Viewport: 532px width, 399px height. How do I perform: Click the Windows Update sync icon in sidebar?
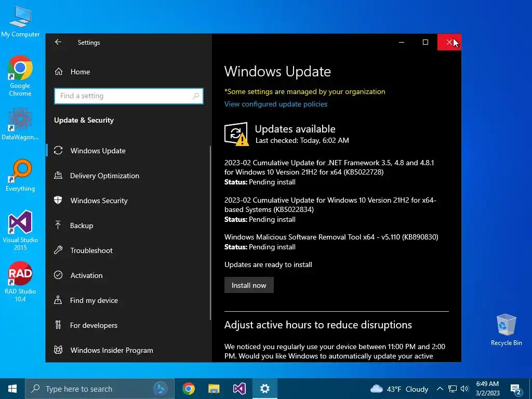point(58,150)
